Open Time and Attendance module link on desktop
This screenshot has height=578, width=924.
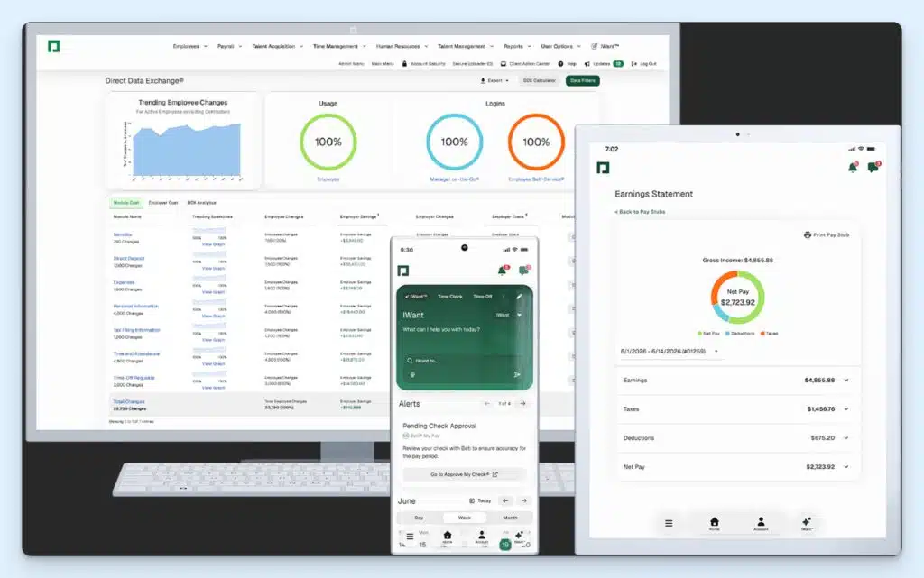(x=136, y=353)
